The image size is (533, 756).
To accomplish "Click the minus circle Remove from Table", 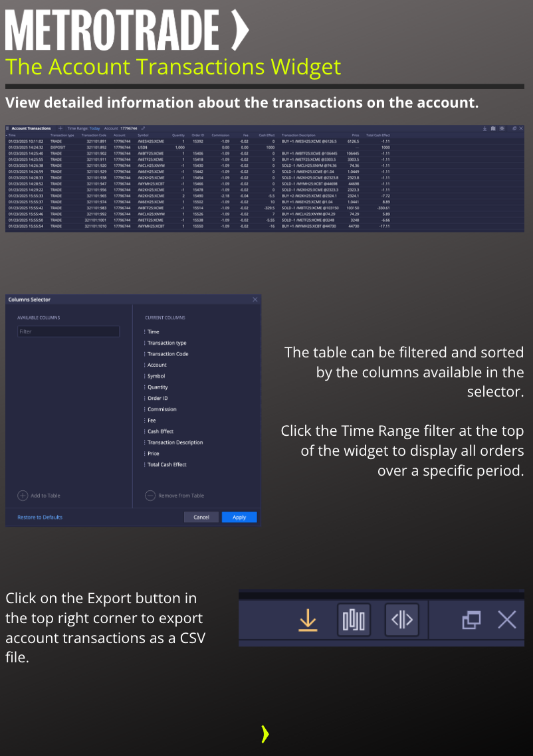I will point(150,496).
